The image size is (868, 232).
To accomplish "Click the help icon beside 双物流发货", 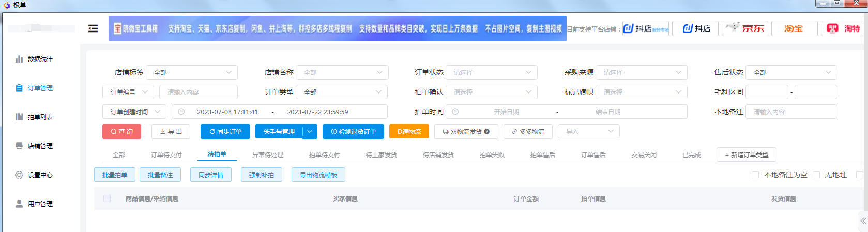I will tap(487, 132).
